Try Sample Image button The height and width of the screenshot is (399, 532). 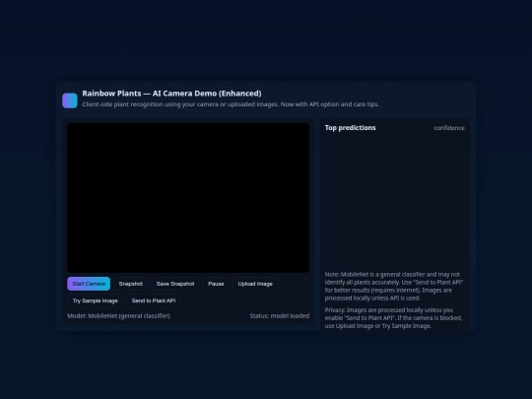coord(95,300)
